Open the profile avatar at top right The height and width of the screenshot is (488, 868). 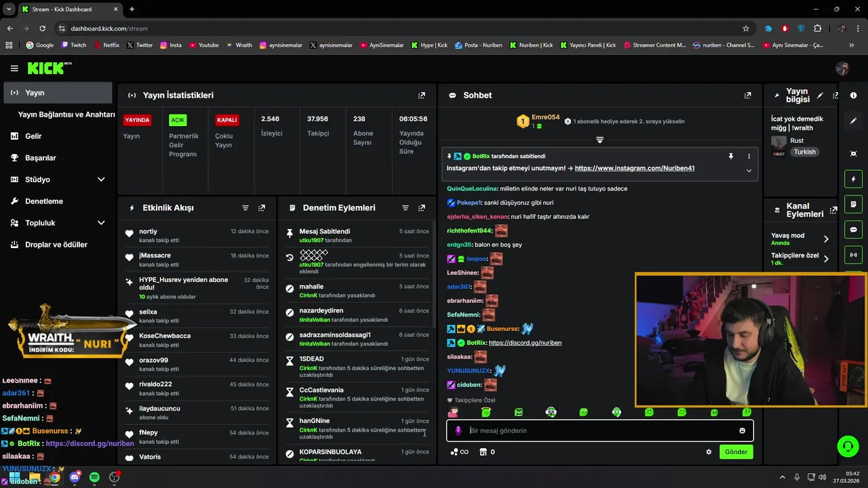pyautogui.click(x=842, y=68)
